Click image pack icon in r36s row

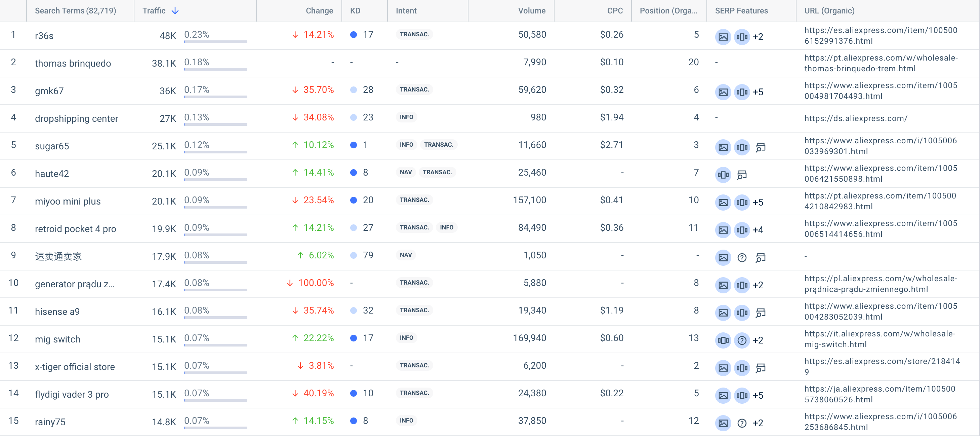click(723, 37)
